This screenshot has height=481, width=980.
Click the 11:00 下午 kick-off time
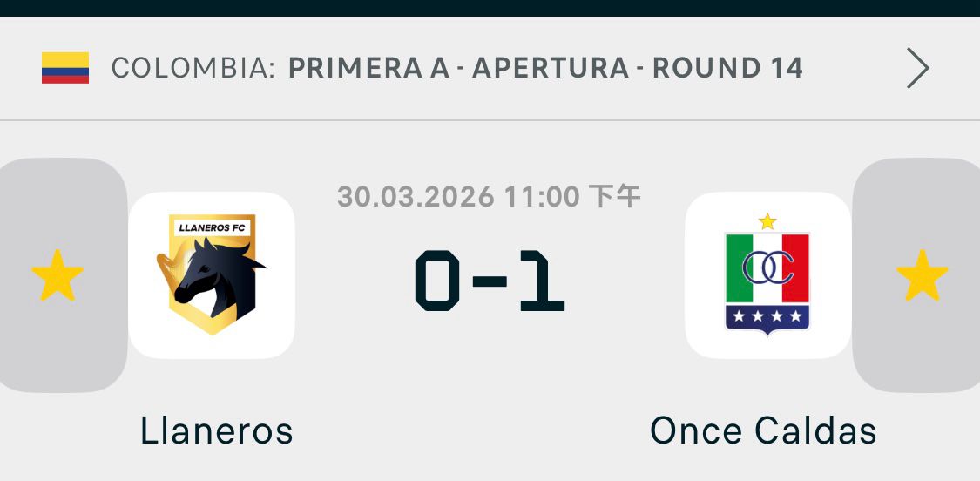572,197
